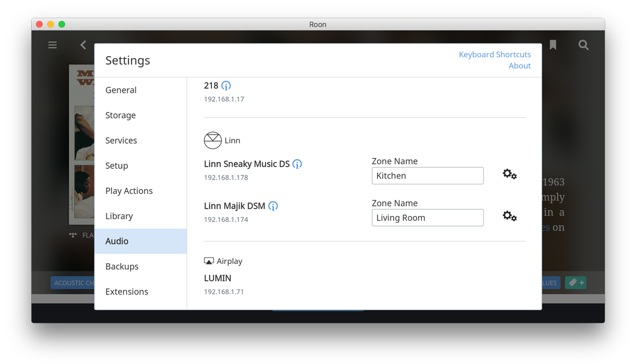Open Kitchen zone device settings gears
The image size is (636, 364).
click(x=509, y=174)
